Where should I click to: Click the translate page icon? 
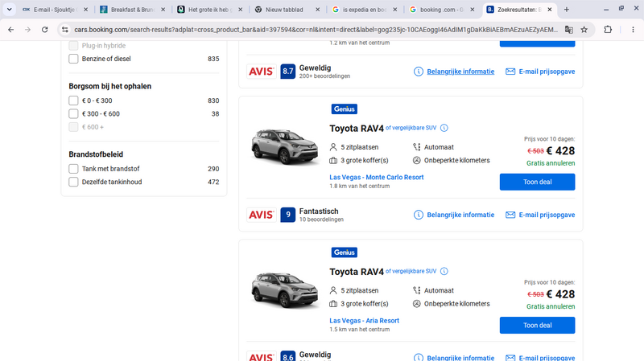pos(569,30)
